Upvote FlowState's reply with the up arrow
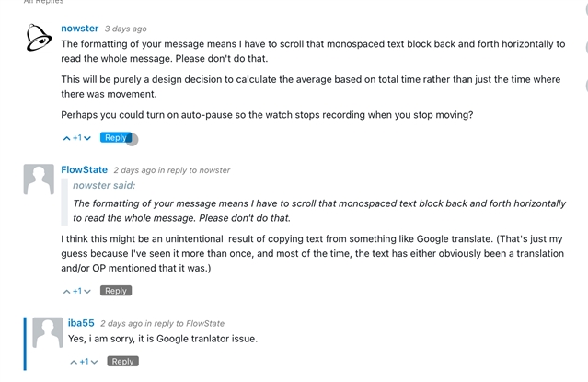This screenshot has height=382, width=588. pos(67,291)
